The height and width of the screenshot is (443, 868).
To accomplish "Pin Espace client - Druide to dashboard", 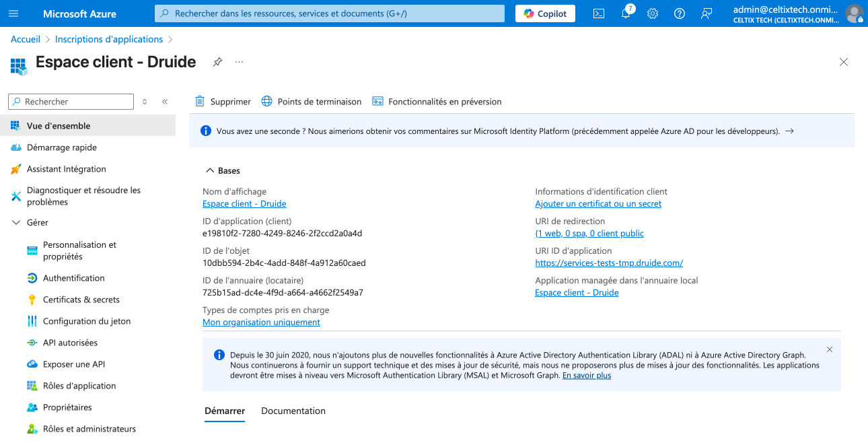I will [x=217, y=62].
